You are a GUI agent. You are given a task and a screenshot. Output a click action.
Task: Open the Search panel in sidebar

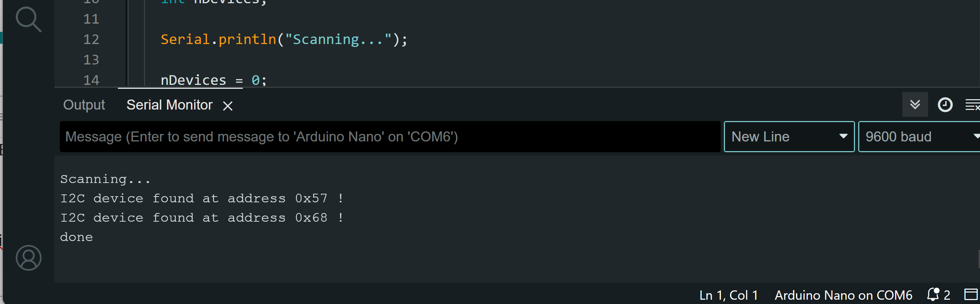tap(29, 19)
